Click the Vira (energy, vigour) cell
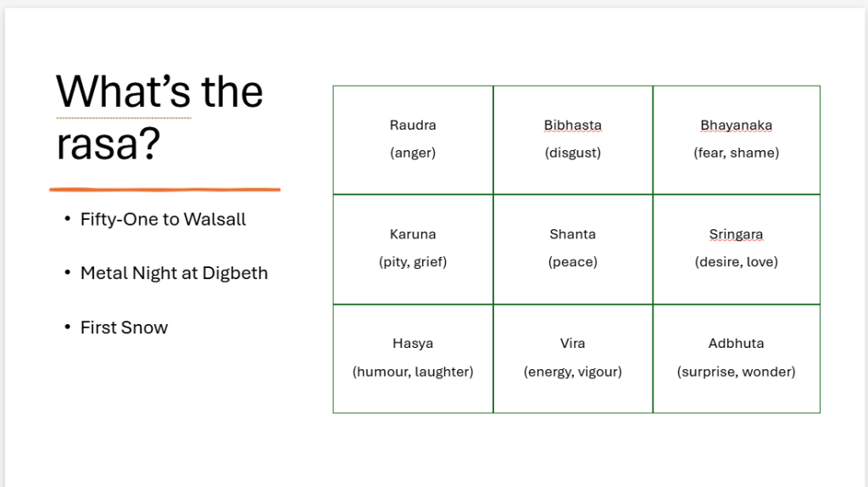 click(573, 359)
